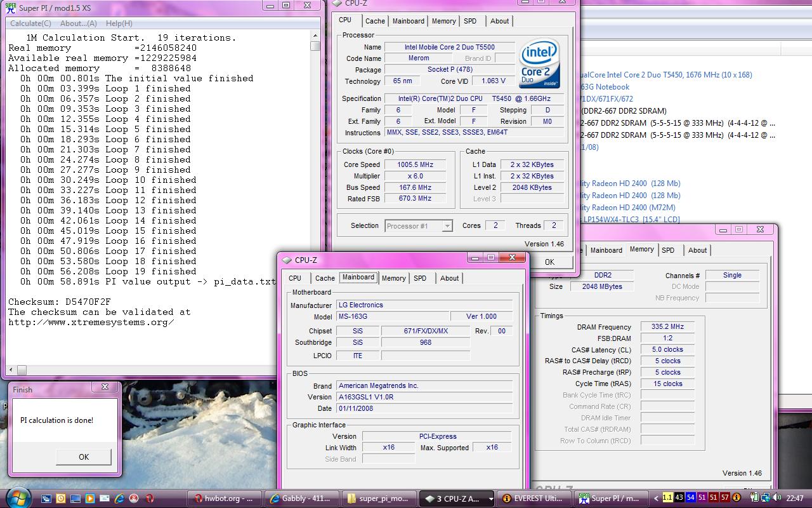This screenshot has height=508, width=812.
Task: Click OK in the Finish dialog
Action: click(x=84, y=457)
